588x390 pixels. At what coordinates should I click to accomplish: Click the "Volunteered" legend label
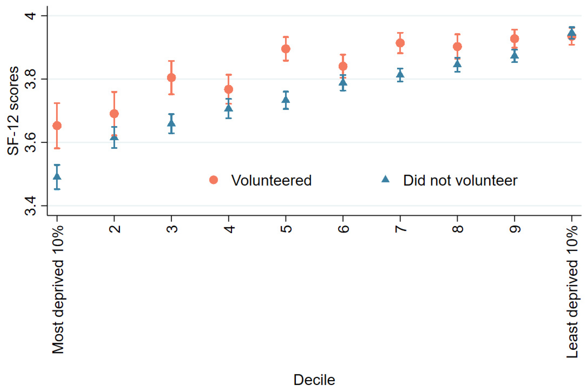[271, 180]
